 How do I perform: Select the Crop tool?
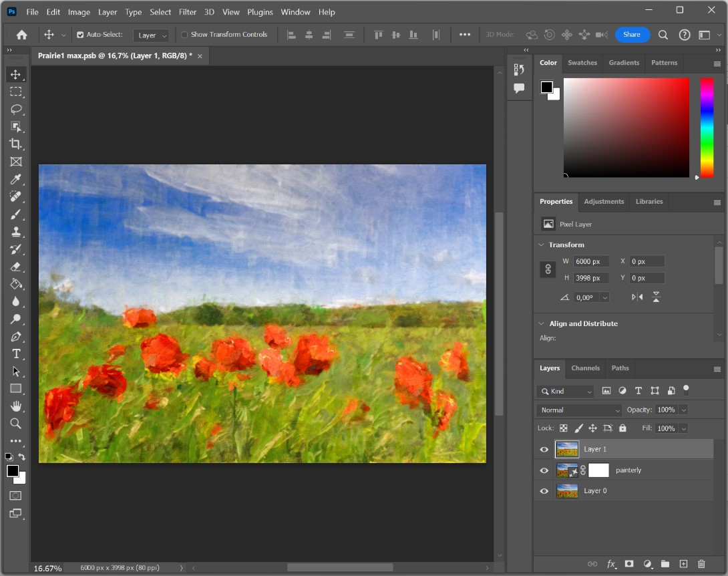click(16, 144)
